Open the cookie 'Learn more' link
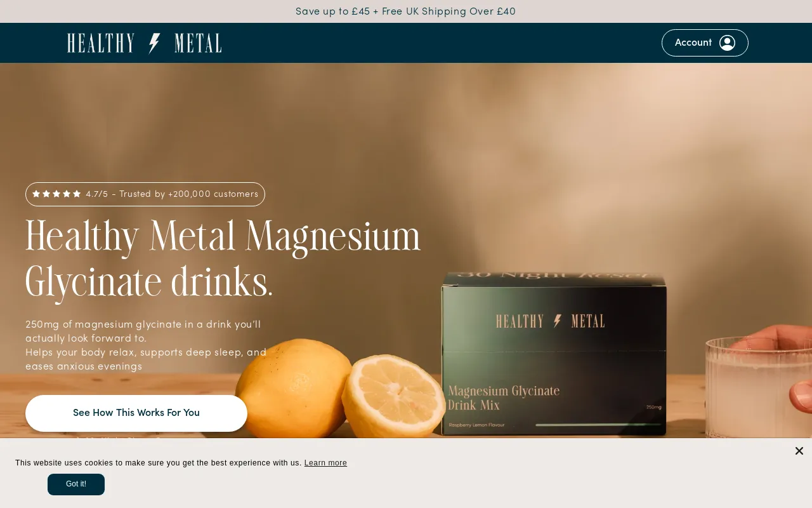Screen dimensions: 812x508 coord(325,463)
